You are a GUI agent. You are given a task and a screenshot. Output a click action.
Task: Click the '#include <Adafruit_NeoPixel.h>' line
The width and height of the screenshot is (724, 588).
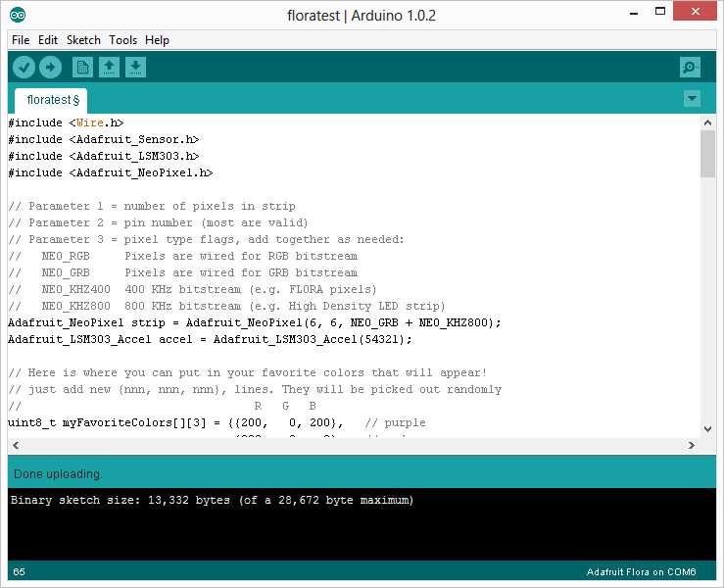(x=111, y=172)
